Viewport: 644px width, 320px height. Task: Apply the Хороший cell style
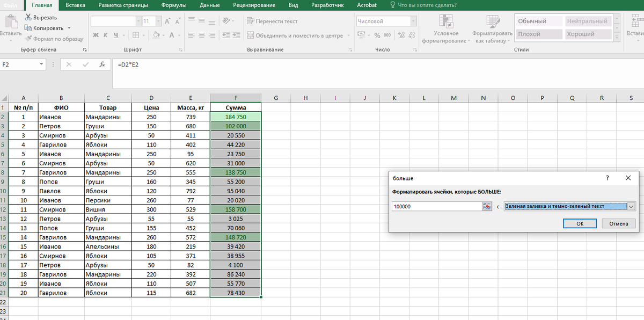coord(588,34)
